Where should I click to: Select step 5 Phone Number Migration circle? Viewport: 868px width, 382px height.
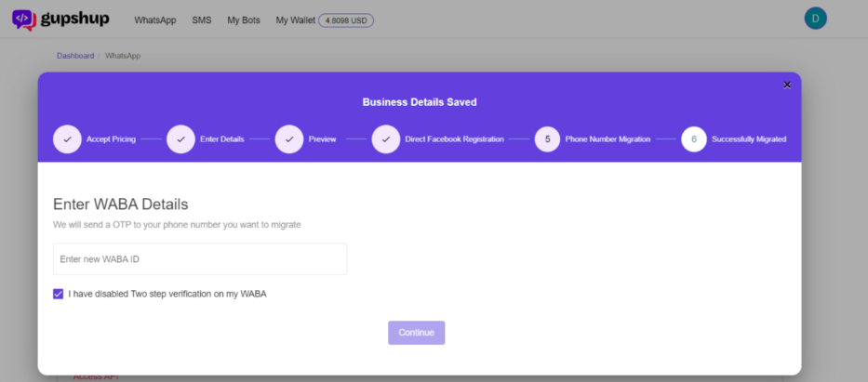pyautogui.click(x=547, y=139)
